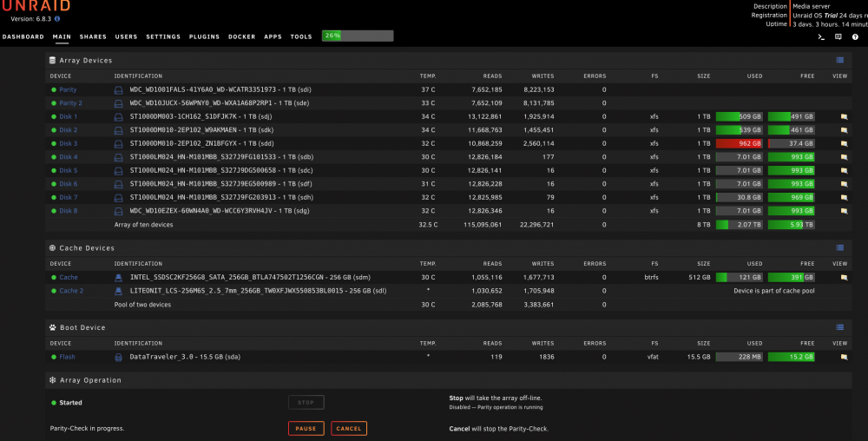
Task: Browse Disk 2 via folder view icon
Action: click(x=844, y=130)
